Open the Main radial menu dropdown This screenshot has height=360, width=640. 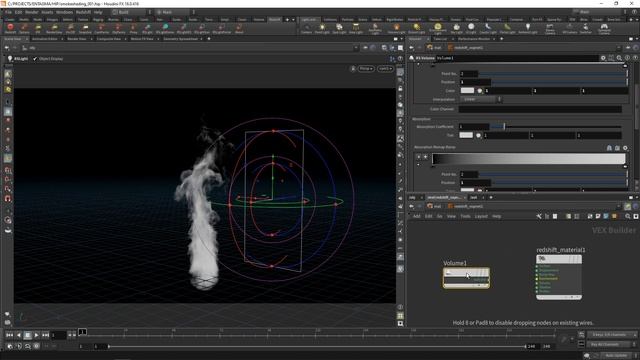pyautogui.click(x=175, y=12)
